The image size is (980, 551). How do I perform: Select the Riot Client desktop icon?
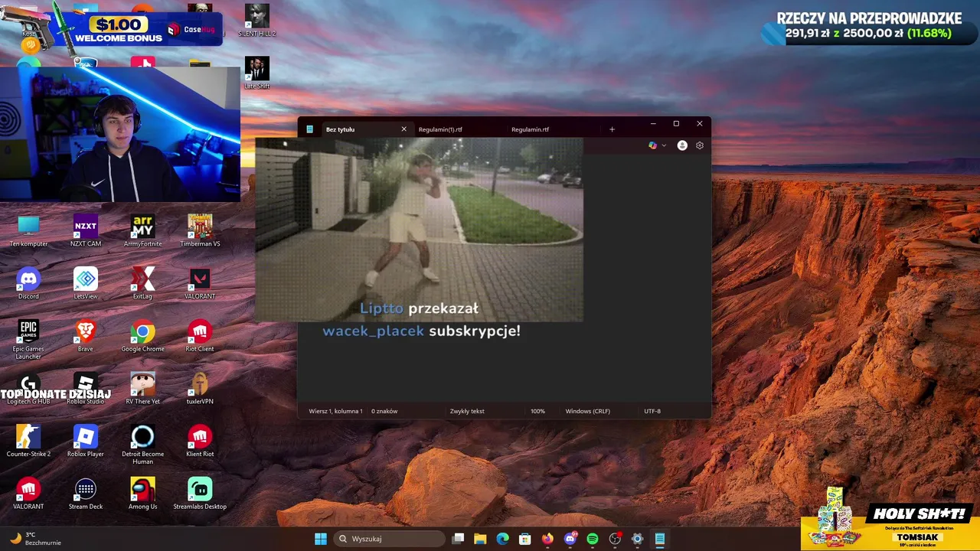pyautogui.click(x=200, y=336)
